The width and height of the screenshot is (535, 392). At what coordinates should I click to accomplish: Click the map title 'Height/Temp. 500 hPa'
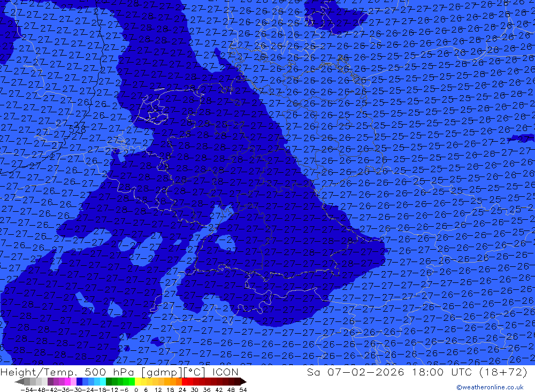(x=68, y=372)
